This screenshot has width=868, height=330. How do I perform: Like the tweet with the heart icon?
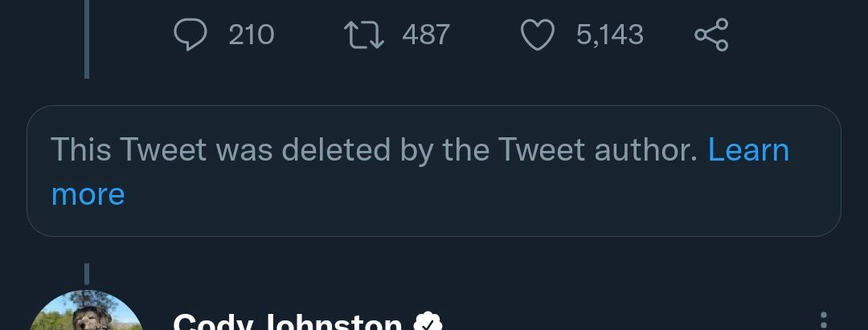pyautogui.click(x=538, y=35)
